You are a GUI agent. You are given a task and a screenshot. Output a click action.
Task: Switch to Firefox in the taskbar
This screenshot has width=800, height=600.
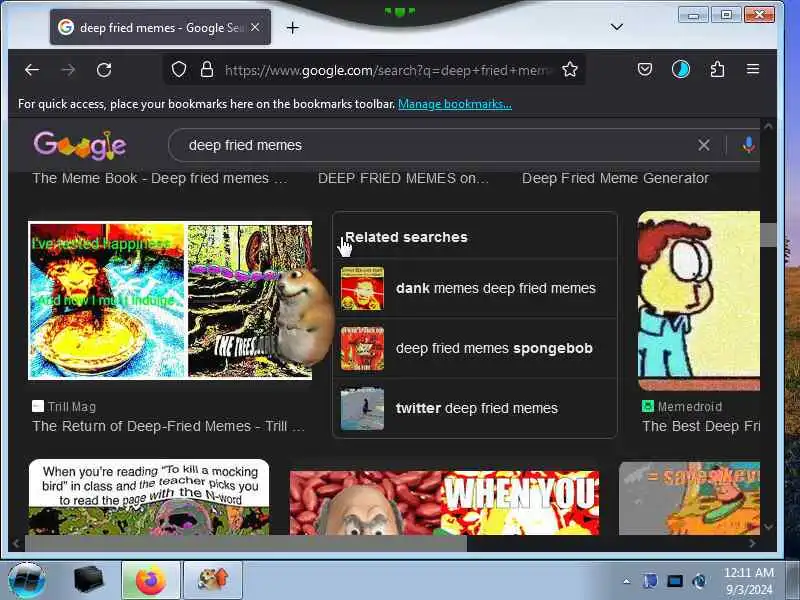pos(151,580)
